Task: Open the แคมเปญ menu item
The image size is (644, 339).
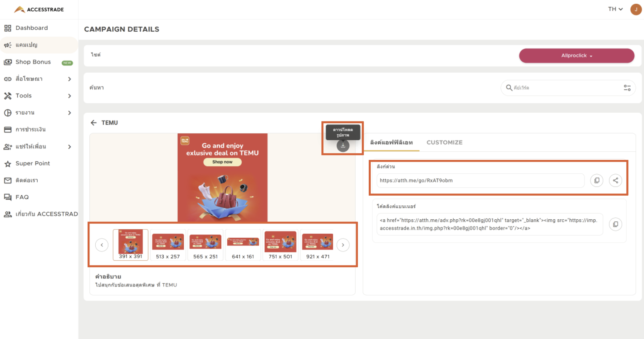Action: (x=39, y=45)
